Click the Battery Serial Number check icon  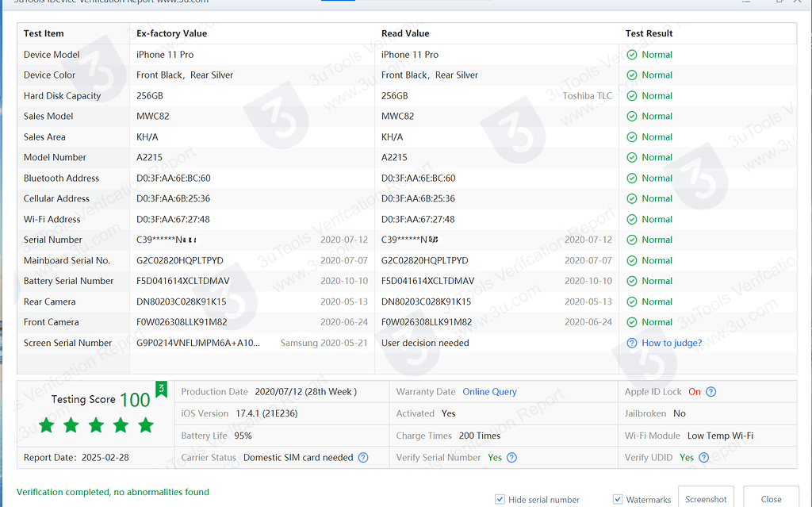coord(632,281)
